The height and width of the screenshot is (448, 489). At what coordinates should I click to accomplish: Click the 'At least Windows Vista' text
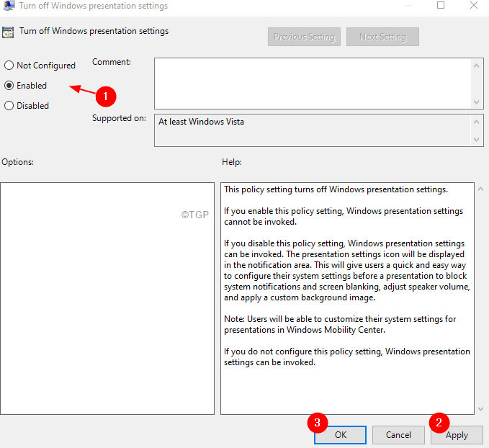pyautogui.click(x=201, y=122)
